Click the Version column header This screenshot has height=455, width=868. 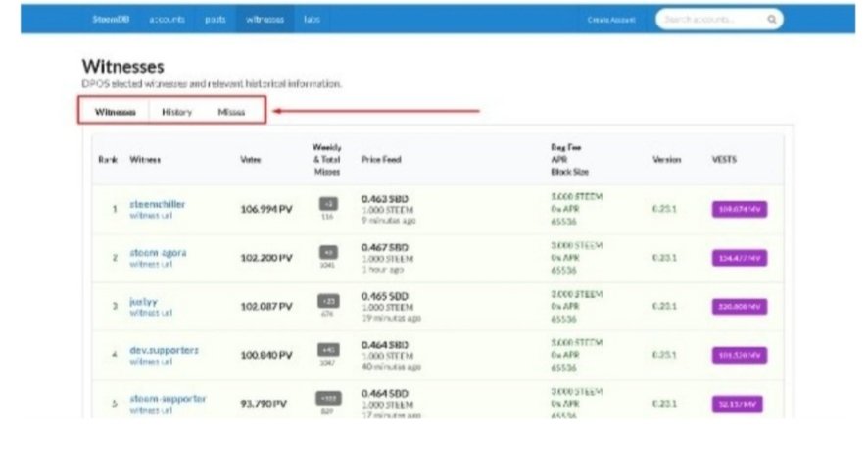click(x=666, y=160)
